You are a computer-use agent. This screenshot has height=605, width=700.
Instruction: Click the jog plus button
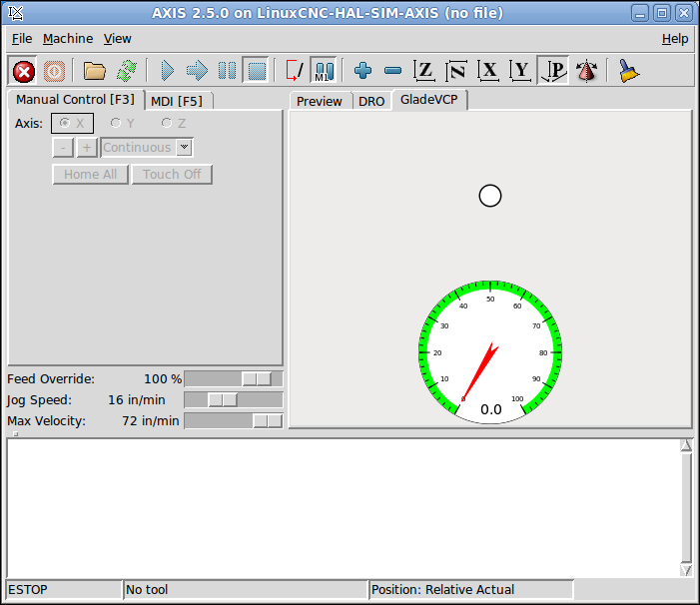pos(87,148)
